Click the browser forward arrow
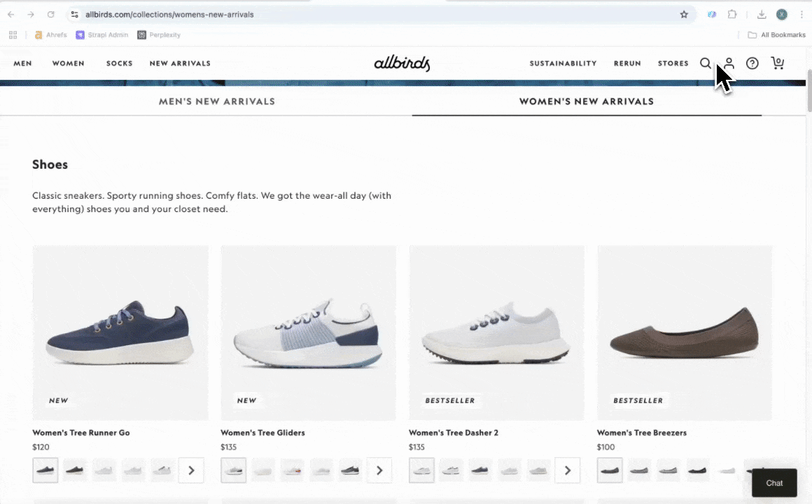 pyautogui.click(x=31, y=15)
